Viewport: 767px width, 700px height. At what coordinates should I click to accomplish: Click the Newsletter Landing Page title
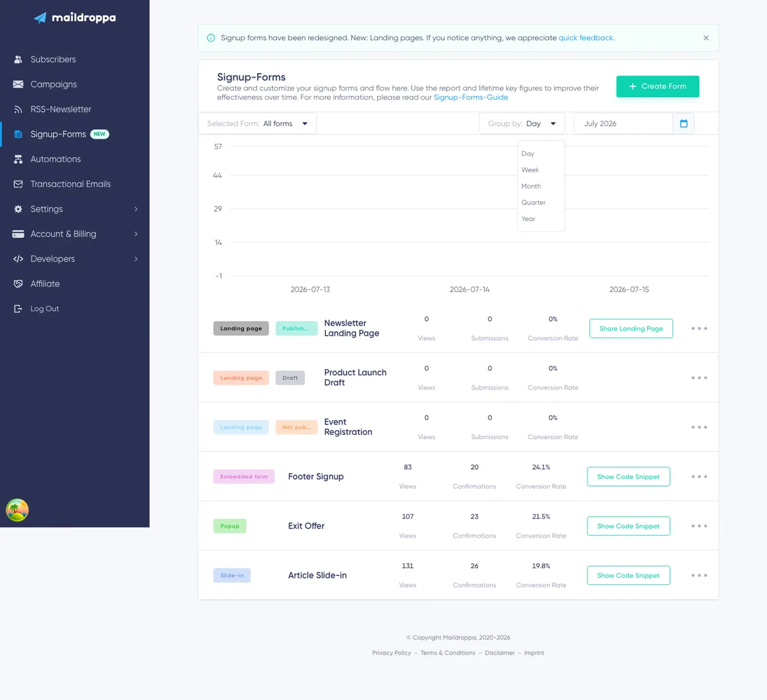[x=352, y=328]
